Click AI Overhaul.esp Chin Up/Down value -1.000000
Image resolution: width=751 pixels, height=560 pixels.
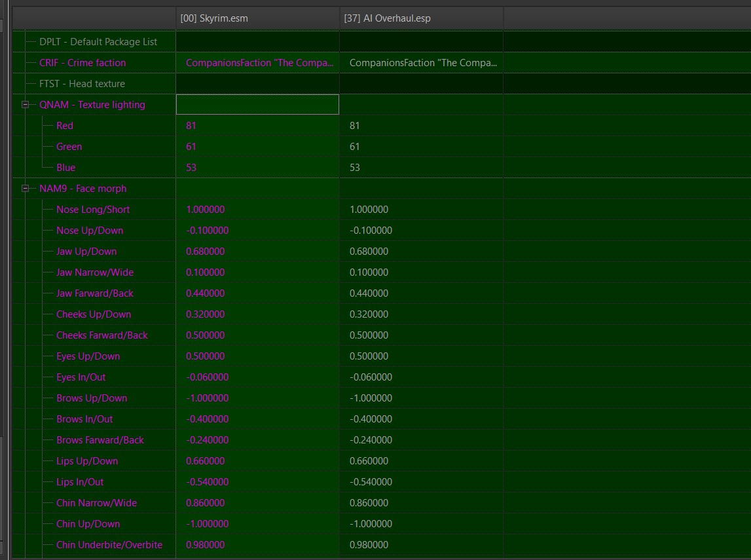pos(371,524)
